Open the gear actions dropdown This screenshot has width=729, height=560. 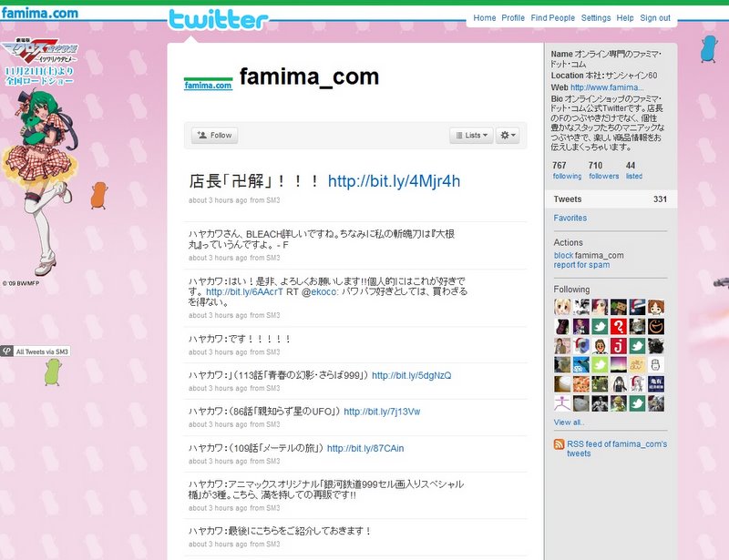coord(508,136)
